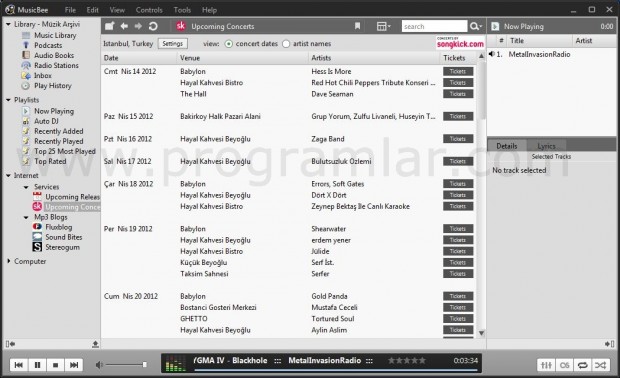
Task: Click the search input field
Action: coord(434,26)
